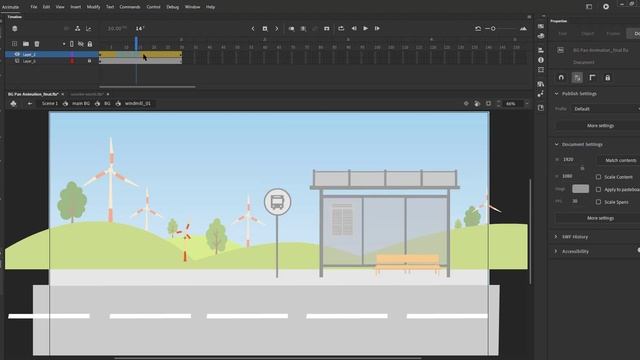
Task: Click More settings under Document Settings
Action: pos(600,218)
